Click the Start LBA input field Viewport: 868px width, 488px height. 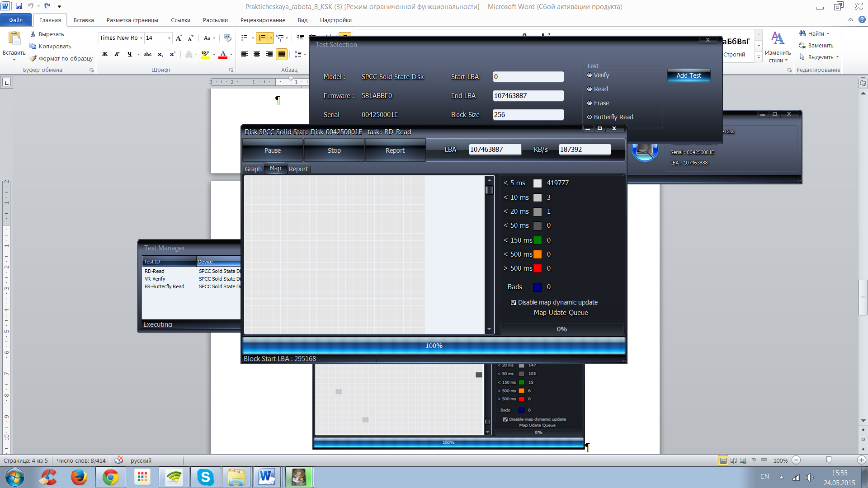(528, 77)
